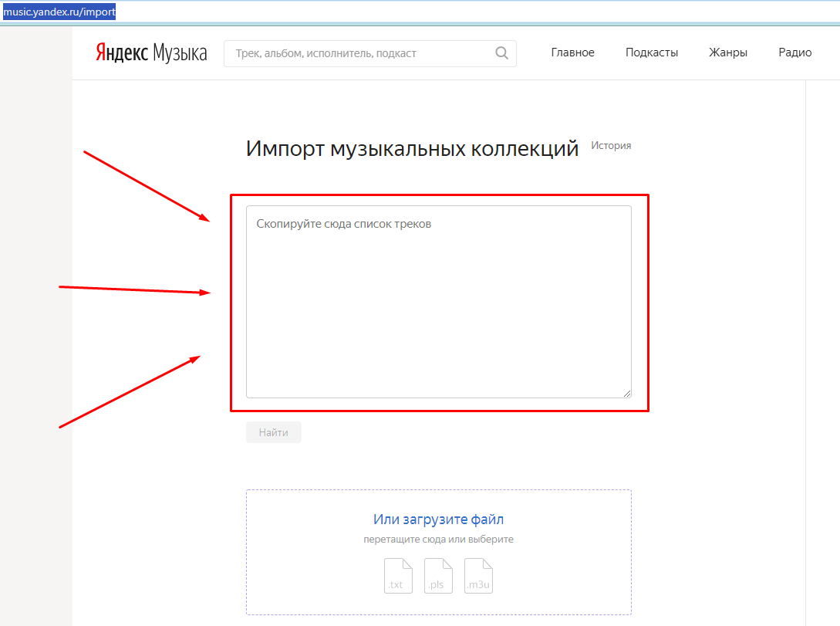Viewport: 840px width, 626px height.
Task: Open the Подкасты section
Action: click(x=652, y=52)
